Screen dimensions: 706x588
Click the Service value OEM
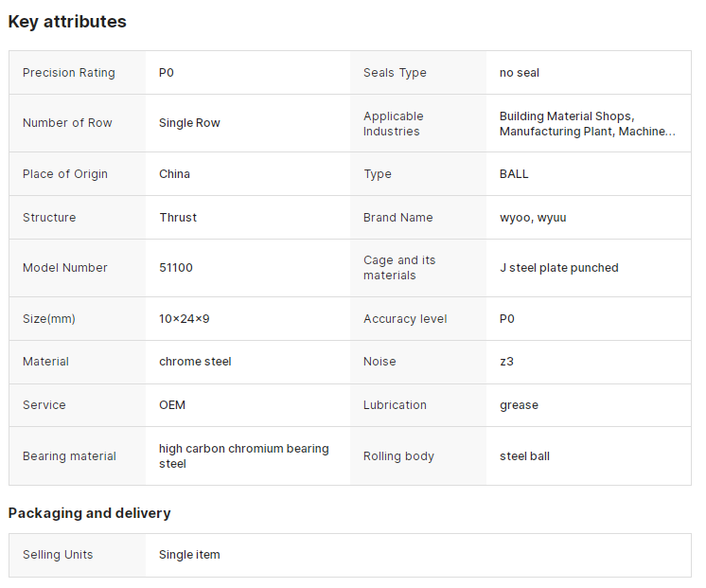tap(172, 405)
